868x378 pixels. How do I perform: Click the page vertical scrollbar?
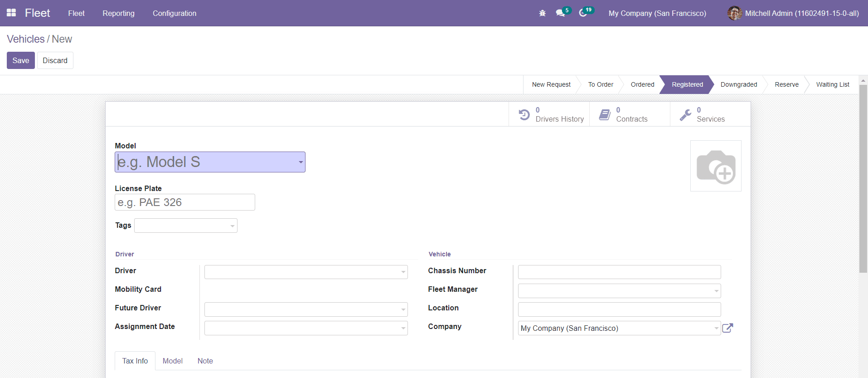click(863, 182)
